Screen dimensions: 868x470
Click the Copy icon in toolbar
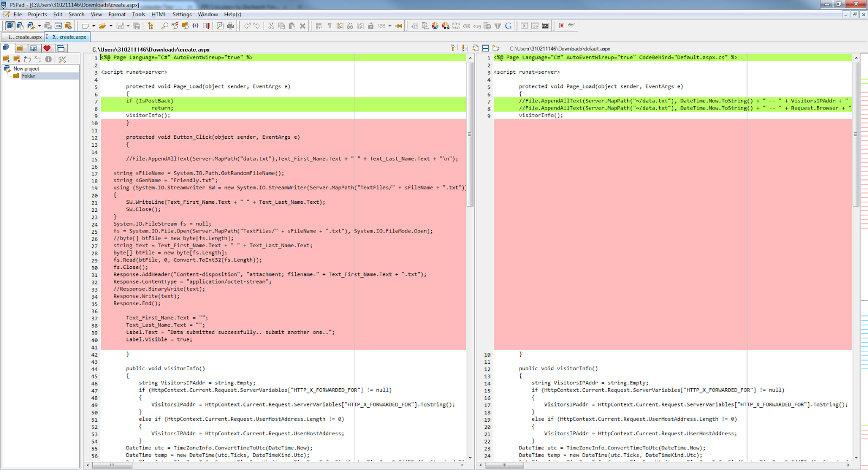pos(282,25)
